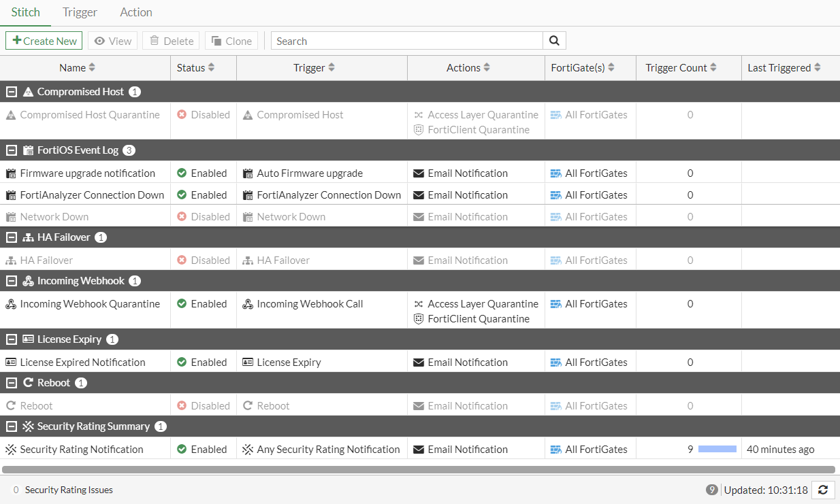840x504 pixels.
Task: Click Enabled status of Security Rating Notification
Action: tap(201, 450)
